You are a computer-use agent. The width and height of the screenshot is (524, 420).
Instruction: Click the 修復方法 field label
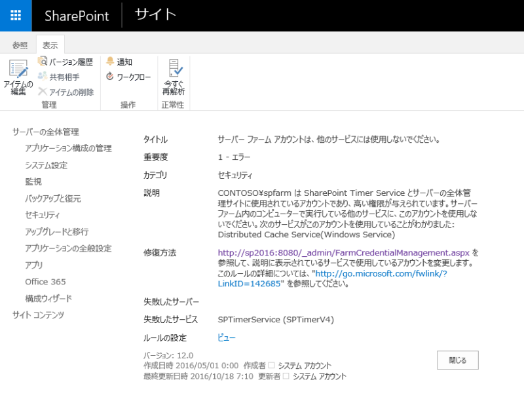pyautogui.click(x=160, y=252)
